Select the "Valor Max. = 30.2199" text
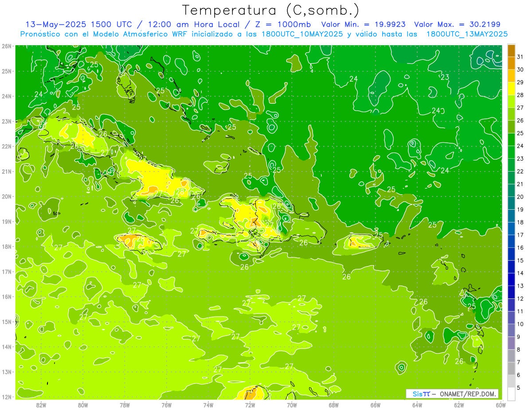Viewport: 532px width, 411px height. [458, 24]
